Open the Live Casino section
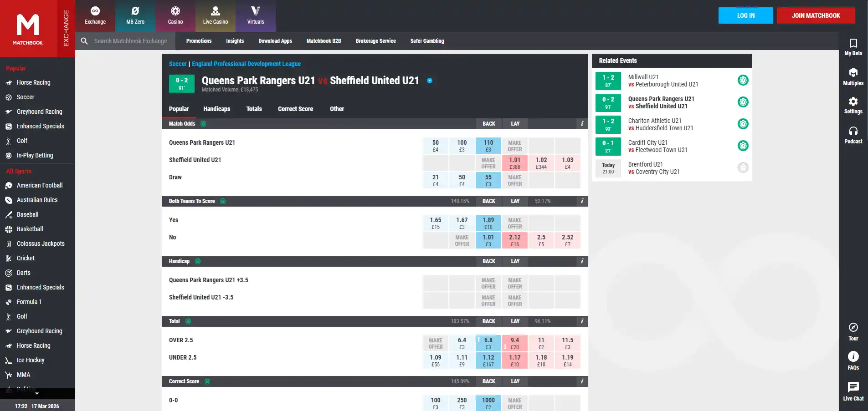This screenshot has height=411, width=868. pyautogui.click(x=216, y=15)
